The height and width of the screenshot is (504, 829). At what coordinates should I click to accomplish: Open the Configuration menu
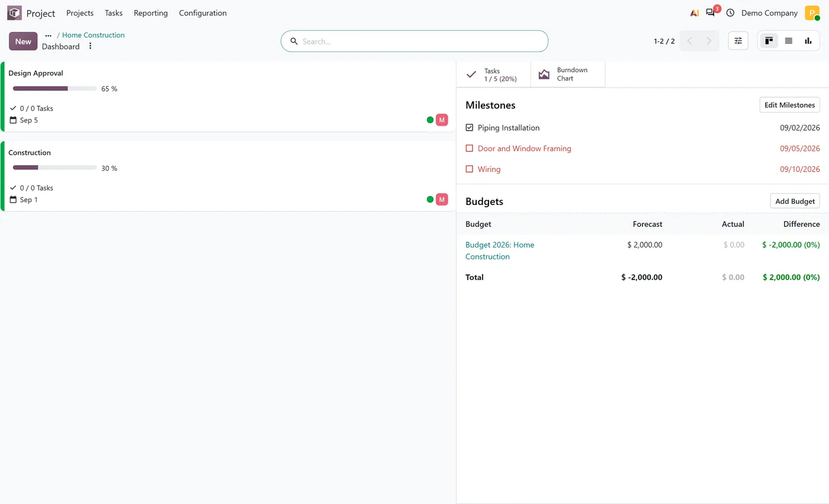(203, 13)
